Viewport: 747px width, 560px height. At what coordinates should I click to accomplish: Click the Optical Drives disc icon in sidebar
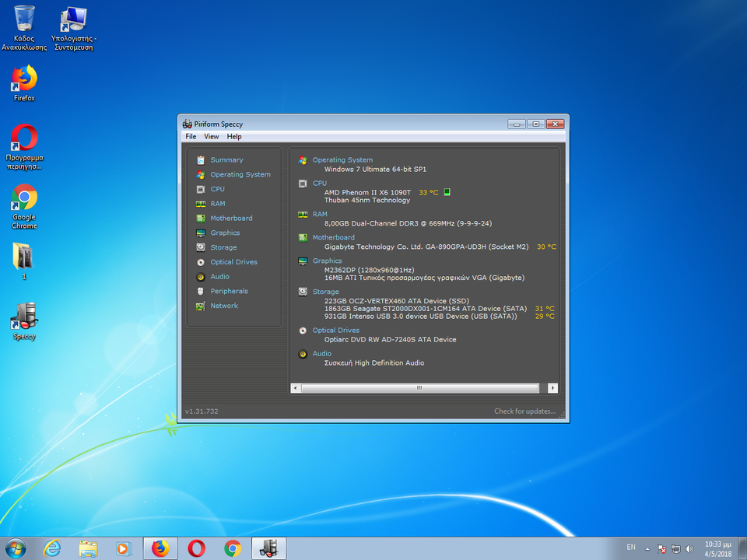[201, 262]
